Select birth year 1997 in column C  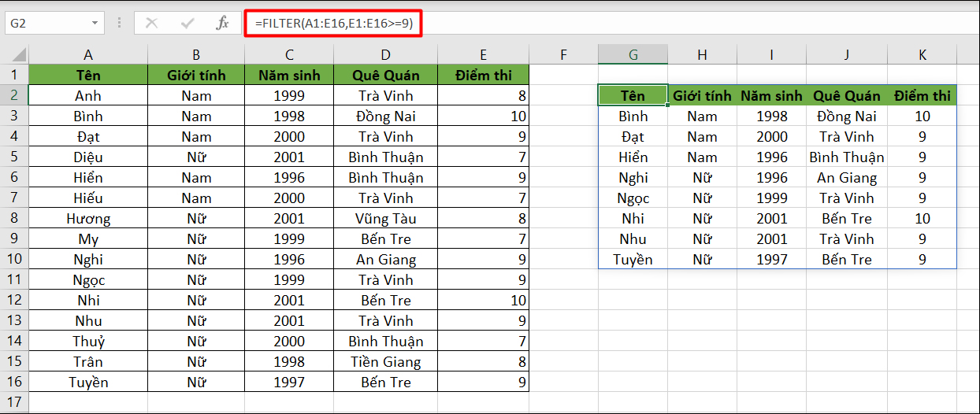click(x=289, y=382)
